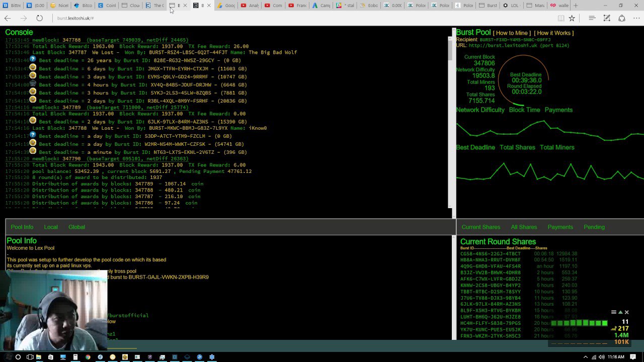Screen dimensions: 644x362
Task: Open the Current Shares tab
Action: click(x=481, y=227)
